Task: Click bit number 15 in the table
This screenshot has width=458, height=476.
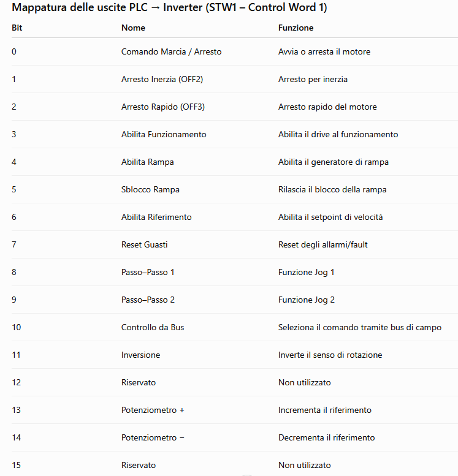Action: (x=17, y=465)
